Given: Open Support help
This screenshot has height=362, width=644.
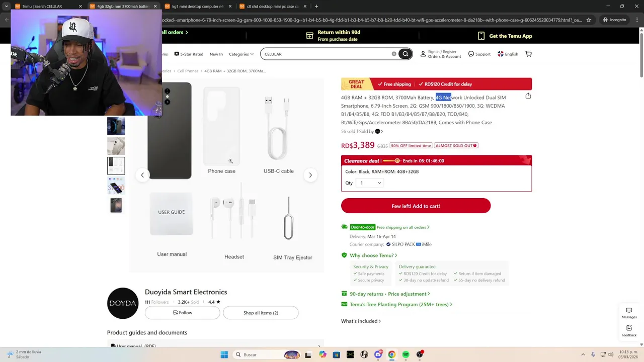Looking at the screenshot, I should click(x=479, y=54).
